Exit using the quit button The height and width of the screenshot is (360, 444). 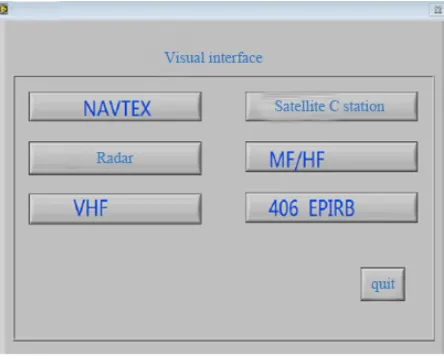click(383, 284)
